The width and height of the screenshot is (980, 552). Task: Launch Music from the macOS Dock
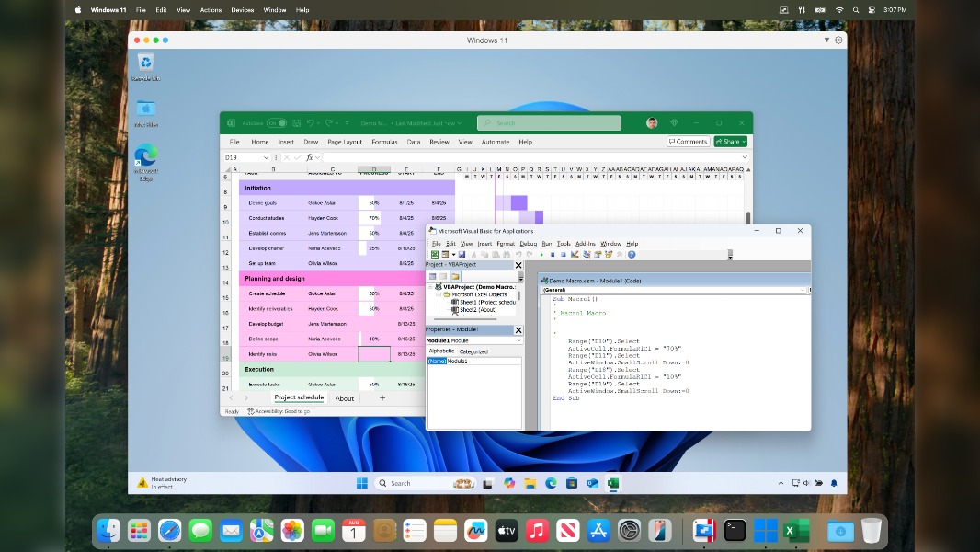(538, 531)
